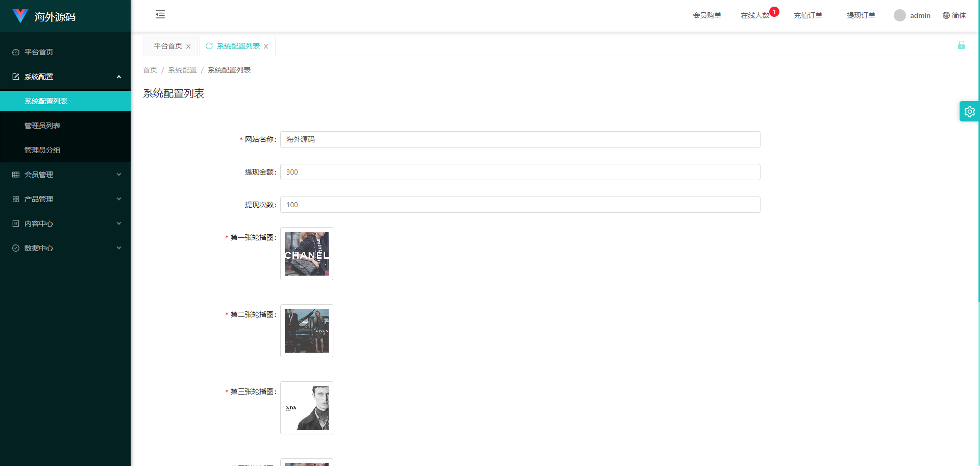Viewport: 980px width, 466px height.
Task: Click the globe language icon
Action: pos(946,15)
